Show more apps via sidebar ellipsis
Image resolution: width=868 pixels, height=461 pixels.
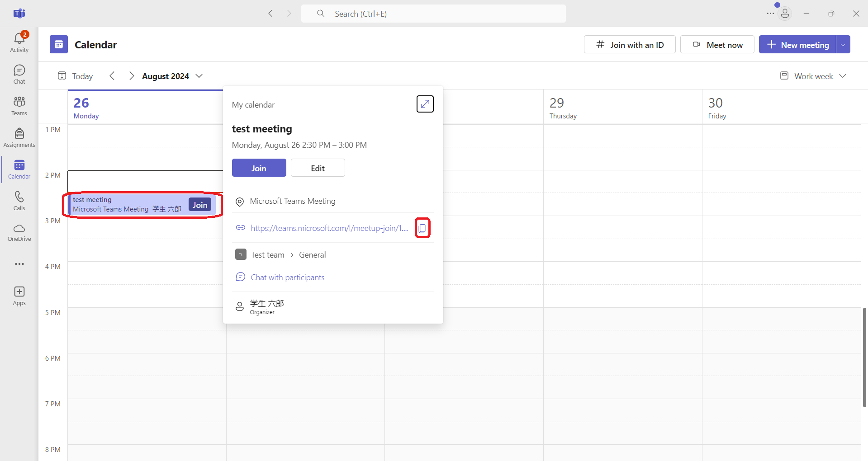click(x=19, y=264)
